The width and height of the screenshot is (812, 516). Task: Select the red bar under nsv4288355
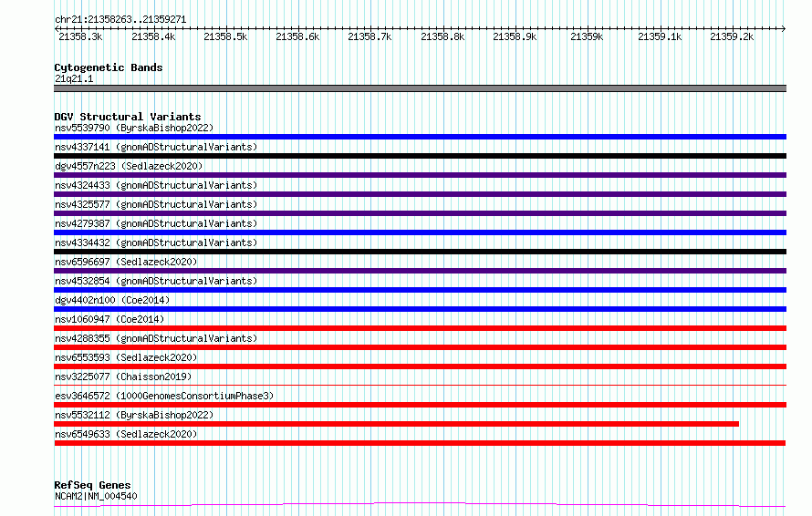pyautogui.click(x=420, y=347)
